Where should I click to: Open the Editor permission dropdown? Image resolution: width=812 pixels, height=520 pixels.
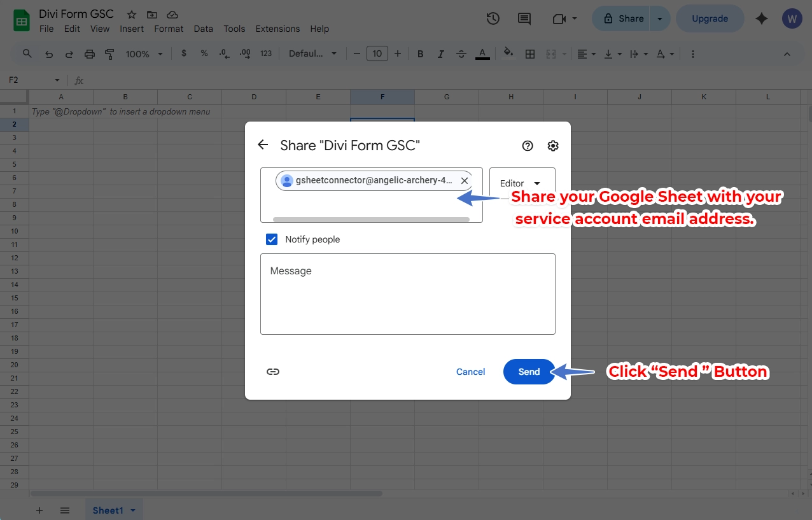tap(521, 183)
